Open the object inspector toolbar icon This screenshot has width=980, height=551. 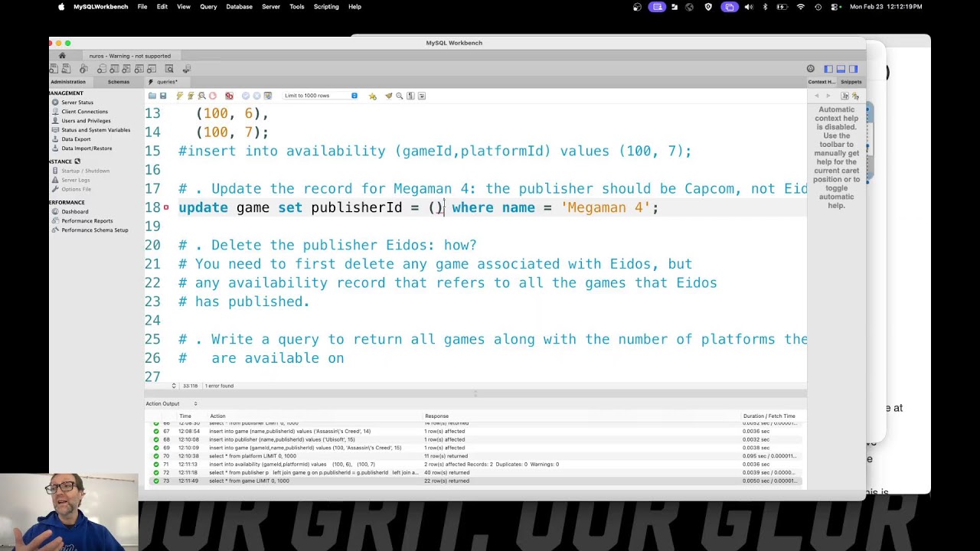click(x=84, y=69)
